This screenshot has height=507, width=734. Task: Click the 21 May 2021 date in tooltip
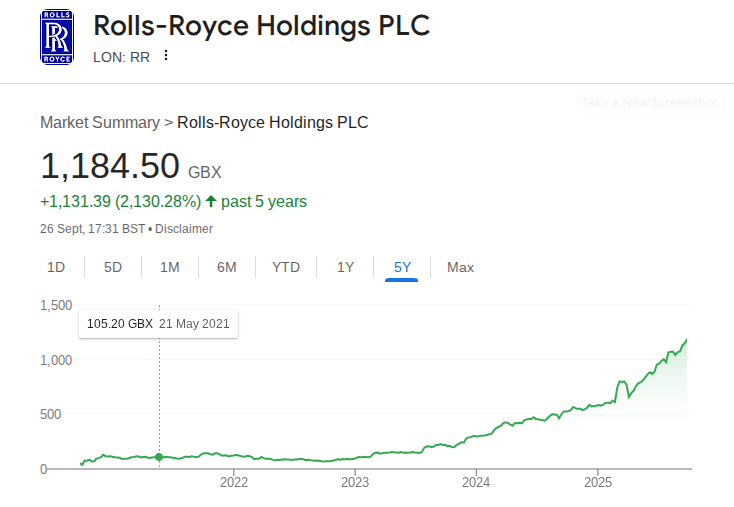click(x=194, y=324)
